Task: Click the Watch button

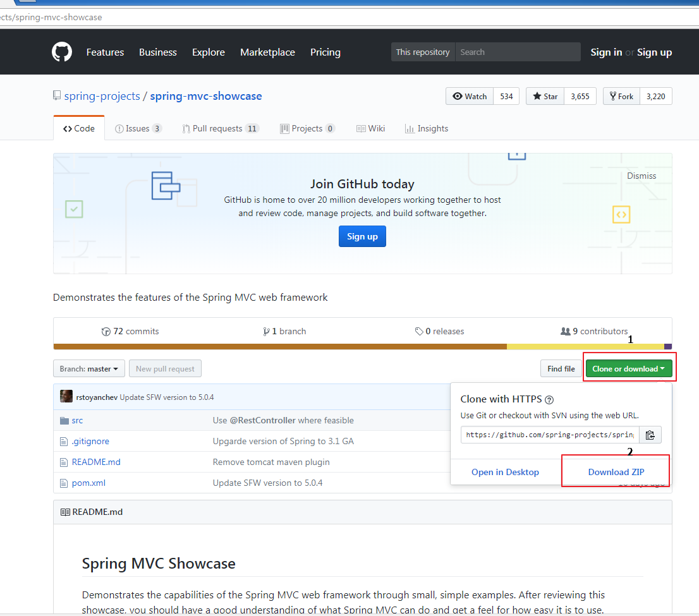Action: click(470, 96)
